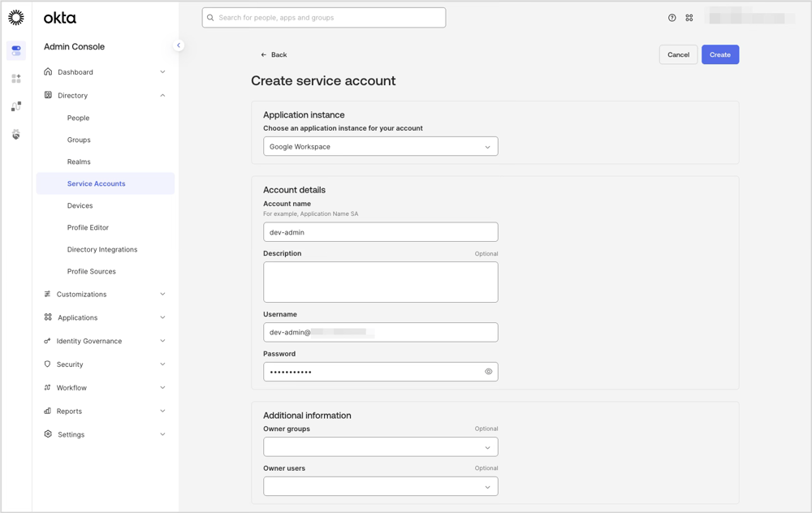
Task: Click Back to return to the previous page
Action: click(x=274, y=54)
